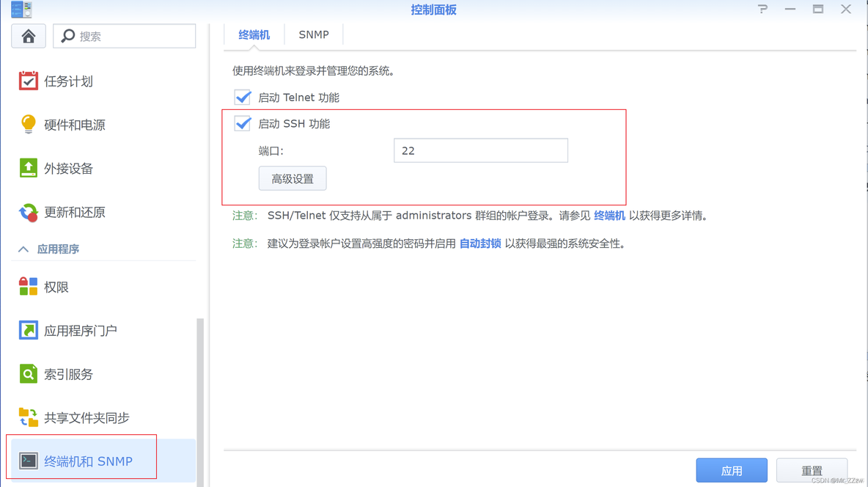
Task: Open 权限 sidebar entry
Action: click(x=103, y=287)
